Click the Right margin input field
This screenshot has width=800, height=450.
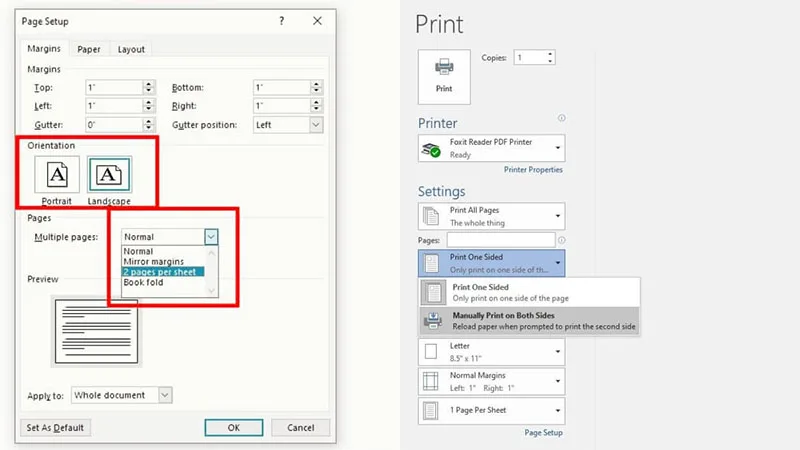click(282, 106)
